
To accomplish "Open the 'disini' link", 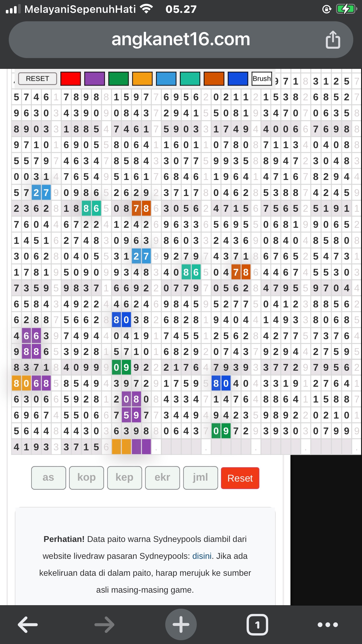I will (x=202, y=556).
